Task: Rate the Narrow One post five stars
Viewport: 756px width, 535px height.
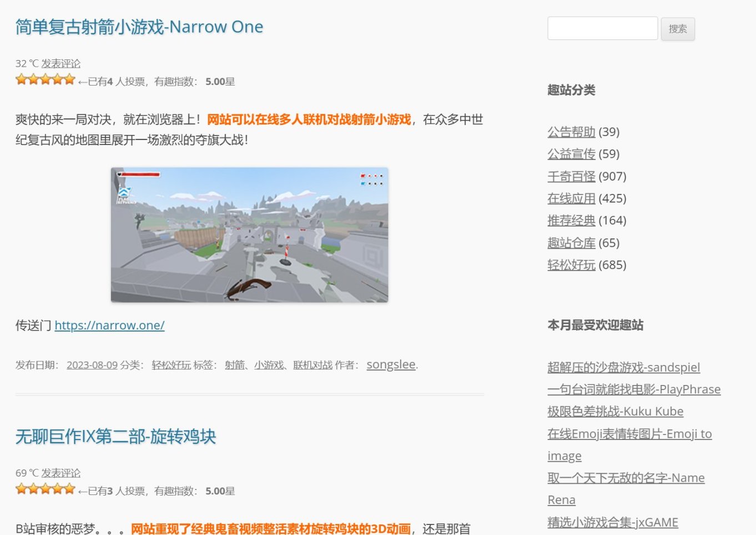Action: pyautogui.click(x=69, y=79)
